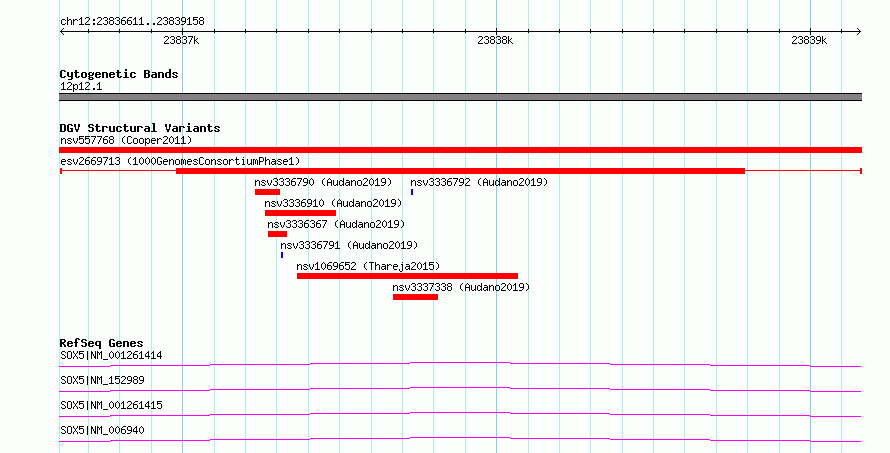Select the blue marker under nsv3336791

coord(282,255)
